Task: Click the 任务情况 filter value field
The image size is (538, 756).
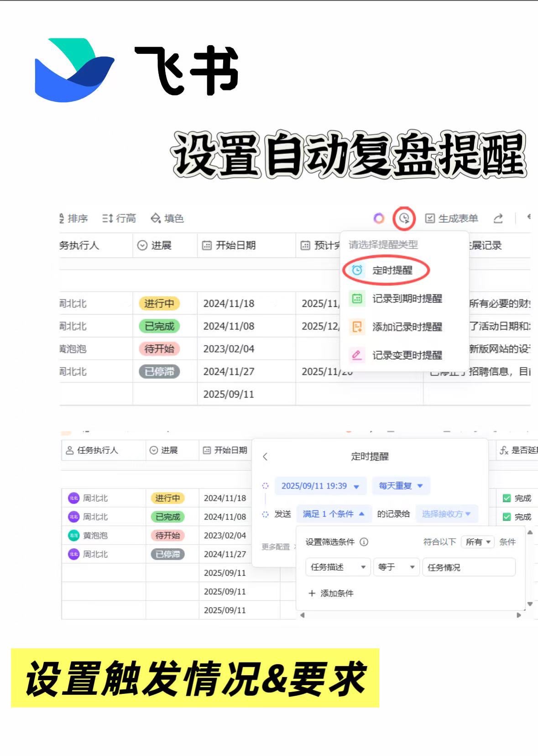Action: pos(469,567)
